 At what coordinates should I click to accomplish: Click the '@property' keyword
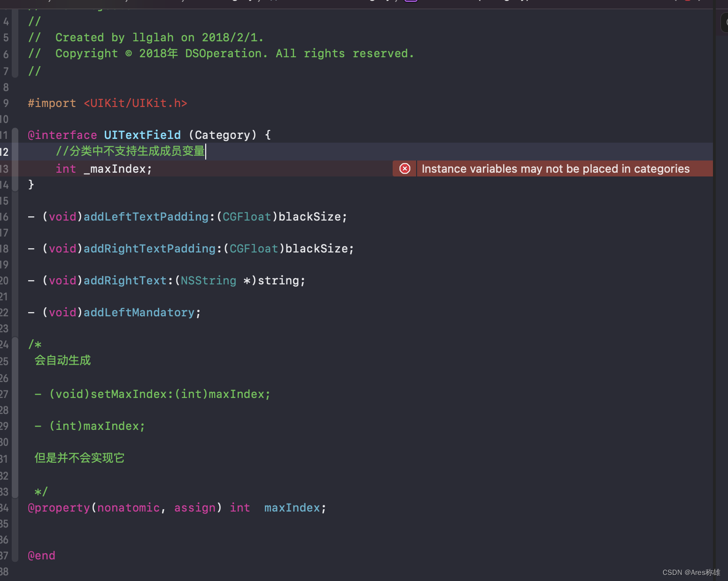[x=59, y=508]
